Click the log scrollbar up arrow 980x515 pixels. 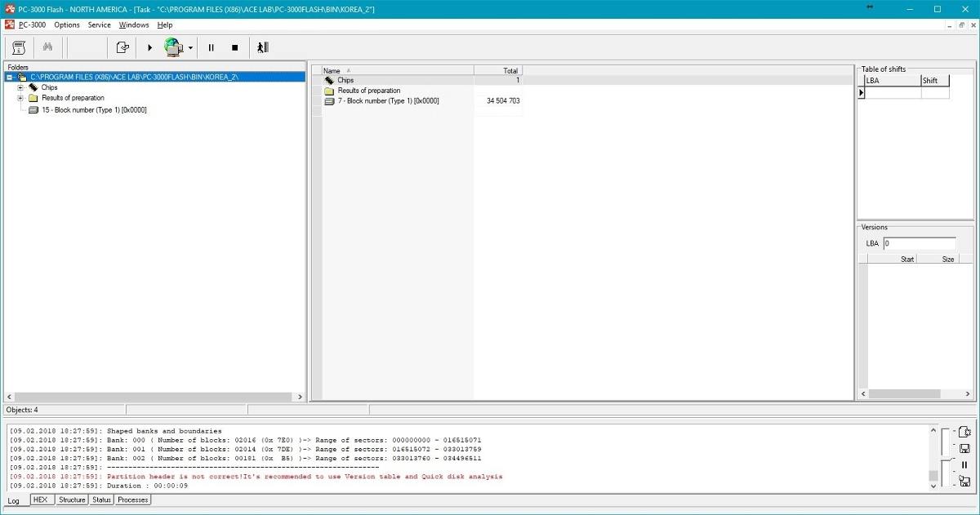pyautogui.click(x=934, y=430)
